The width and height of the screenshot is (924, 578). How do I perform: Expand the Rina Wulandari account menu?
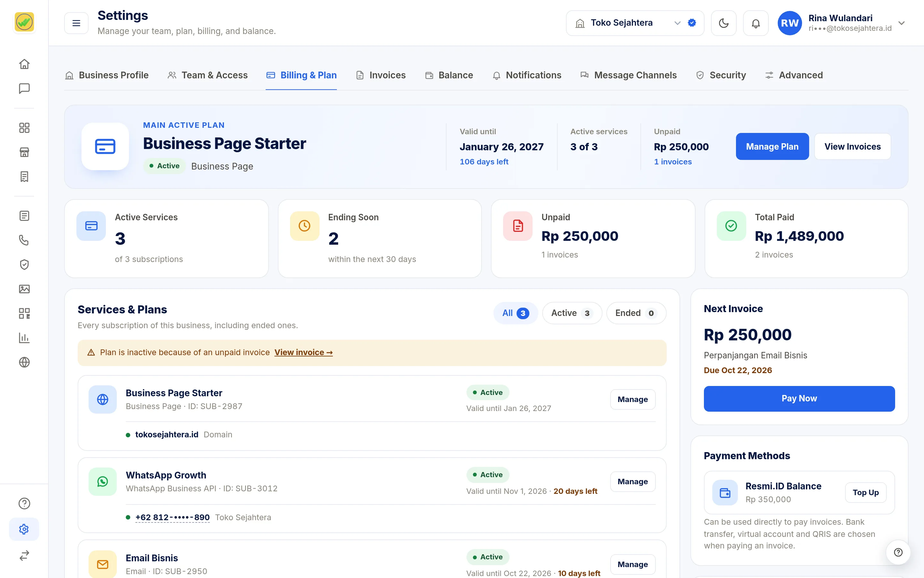[842, 23]
